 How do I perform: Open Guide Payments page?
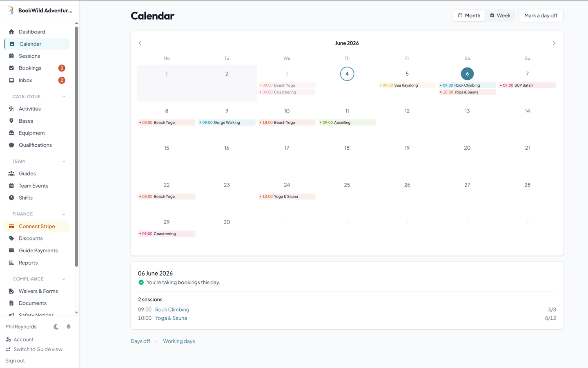tap(37, 251)
